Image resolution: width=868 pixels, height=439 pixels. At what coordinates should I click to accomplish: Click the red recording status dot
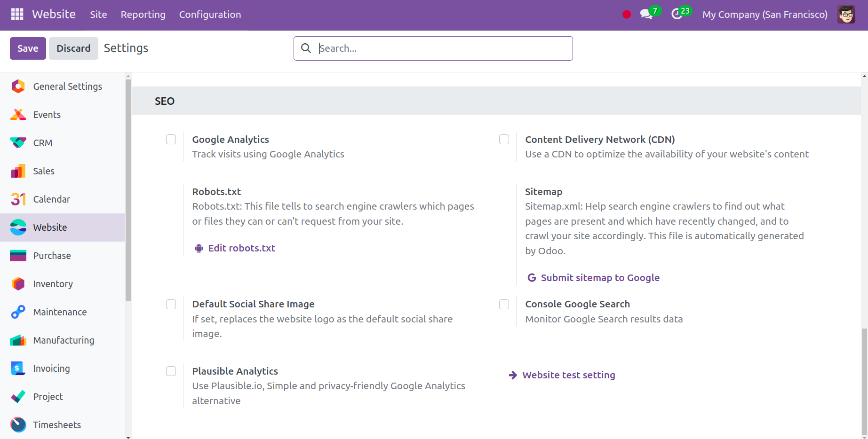(626, 15)
